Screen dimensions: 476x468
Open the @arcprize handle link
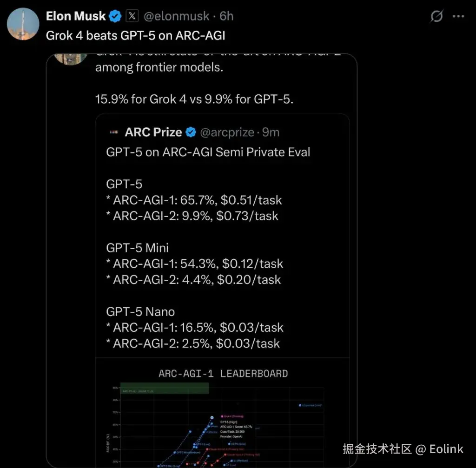[x=227, y=132]
